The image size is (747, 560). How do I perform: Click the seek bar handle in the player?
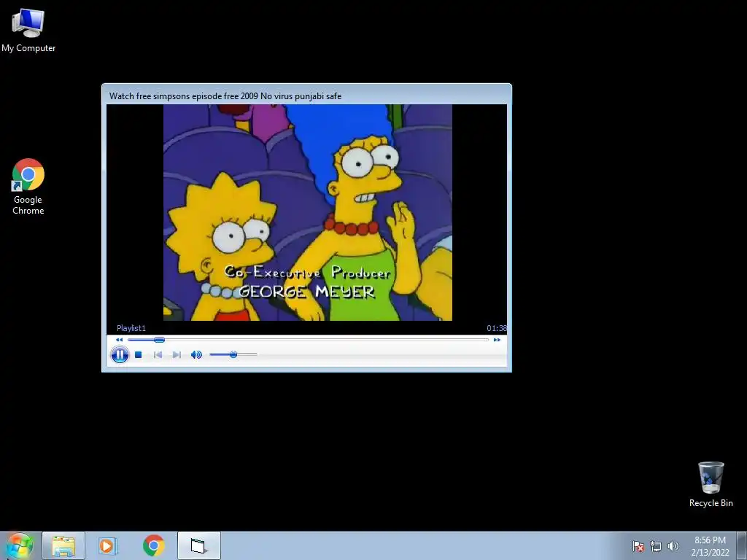click(x=160, y=340)
